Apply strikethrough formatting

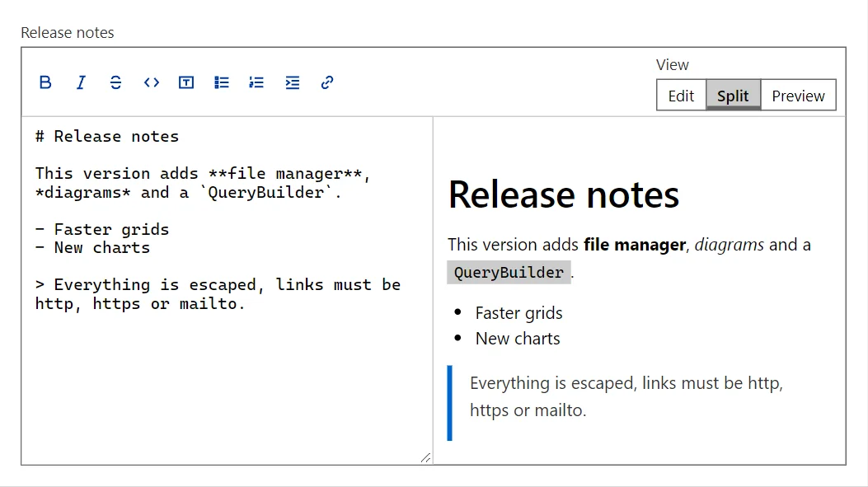coord(115,82)
